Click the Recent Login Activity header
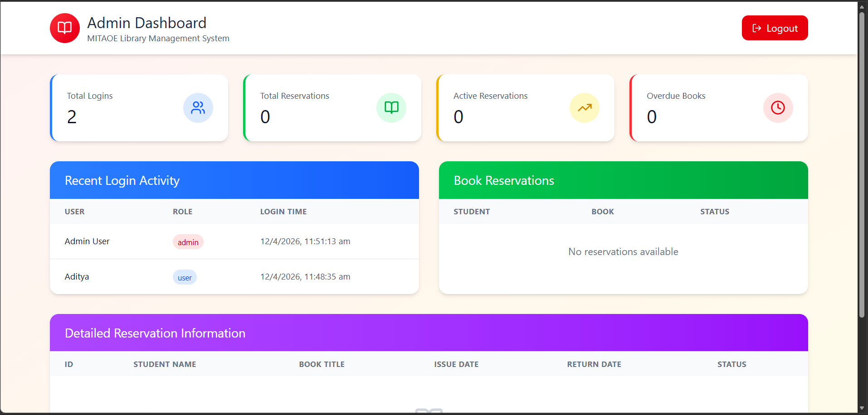This screenshot has width=868, height=415. [x=234, y=180]
